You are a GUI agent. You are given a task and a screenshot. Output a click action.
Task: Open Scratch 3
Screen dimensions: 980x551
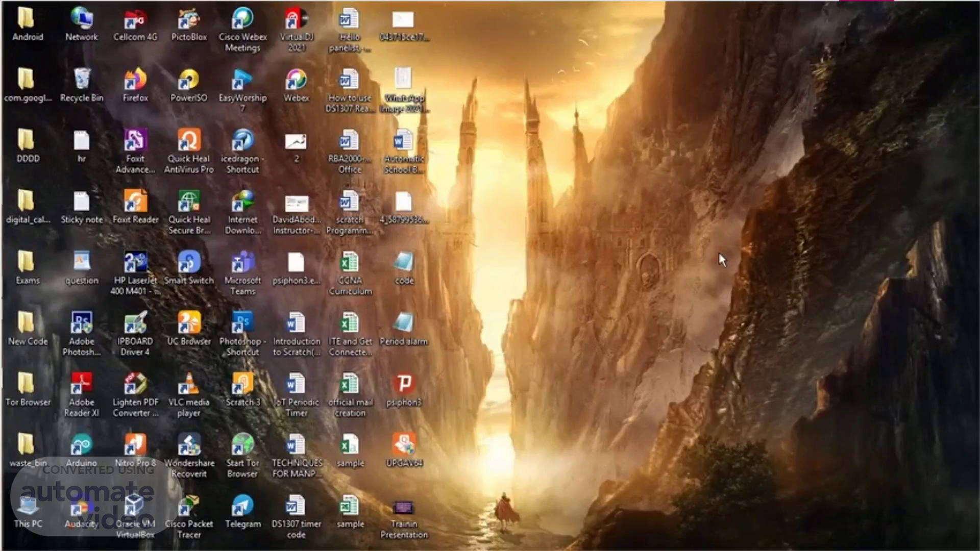(242, 389)
